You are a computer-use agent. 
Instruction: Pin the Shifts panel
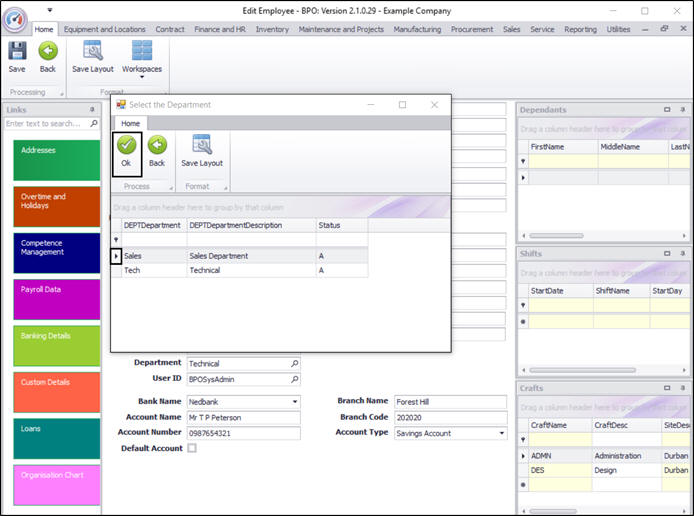682,254
